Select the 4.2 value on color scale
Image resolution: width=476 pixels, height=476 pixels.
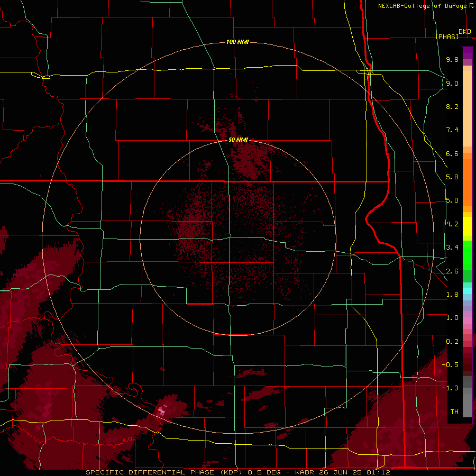452,224
